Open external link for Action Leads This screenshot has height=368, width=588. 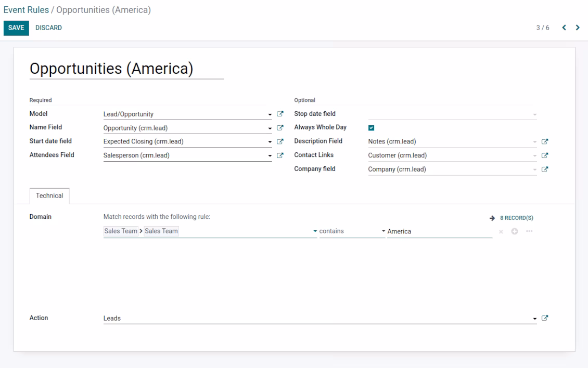coord(545,318)
